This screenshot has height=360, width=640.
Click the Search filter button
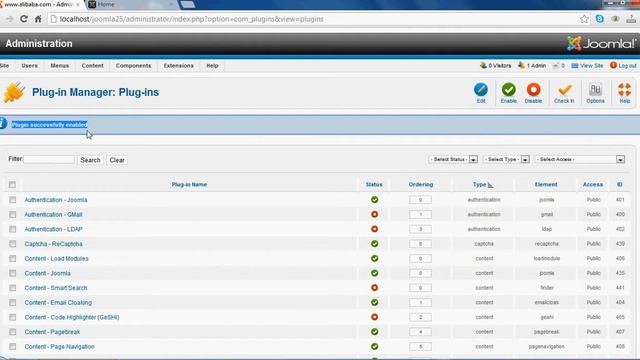click(x=90, y=160)
